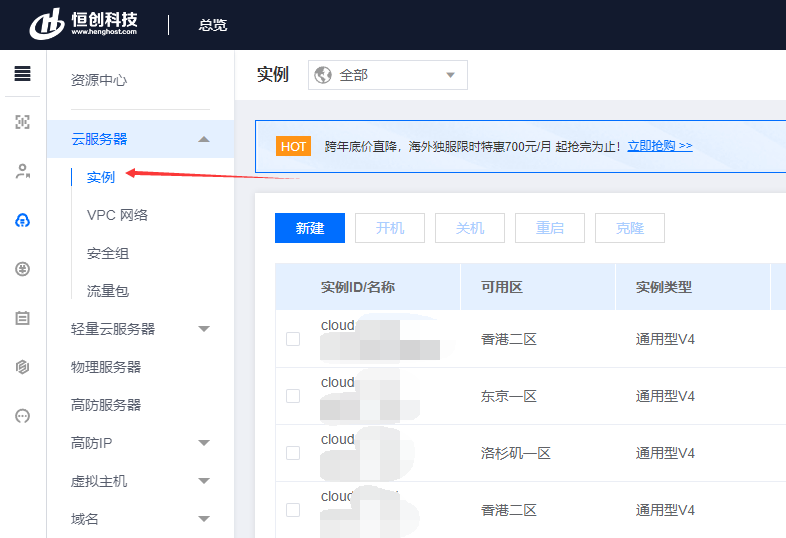Screen dimensions: 786x538
Task: Open the chat bubble support icon
Action: click(x=23, y=416)
